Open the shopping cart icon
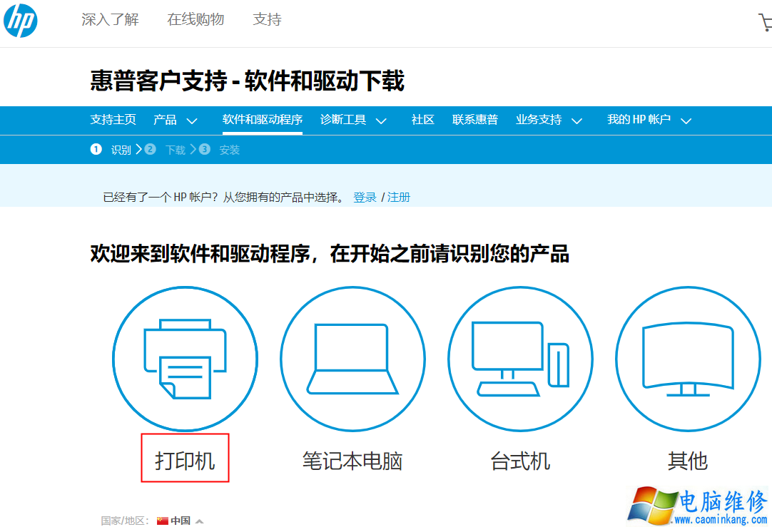 (765, 23)
